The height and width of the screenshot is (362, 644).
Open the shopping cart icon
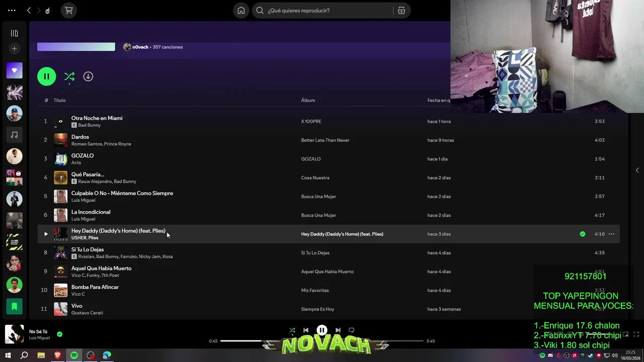(69, 11)
